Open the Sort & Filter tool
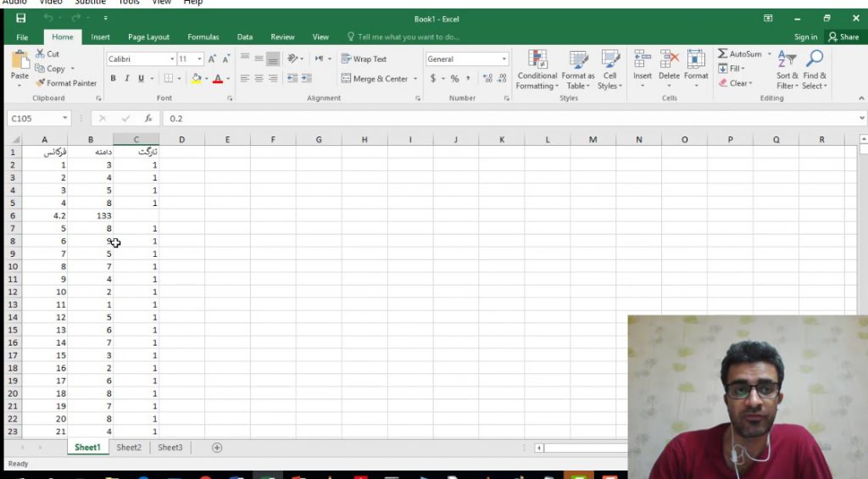This screenshot has width=868, height=479. 787,59
